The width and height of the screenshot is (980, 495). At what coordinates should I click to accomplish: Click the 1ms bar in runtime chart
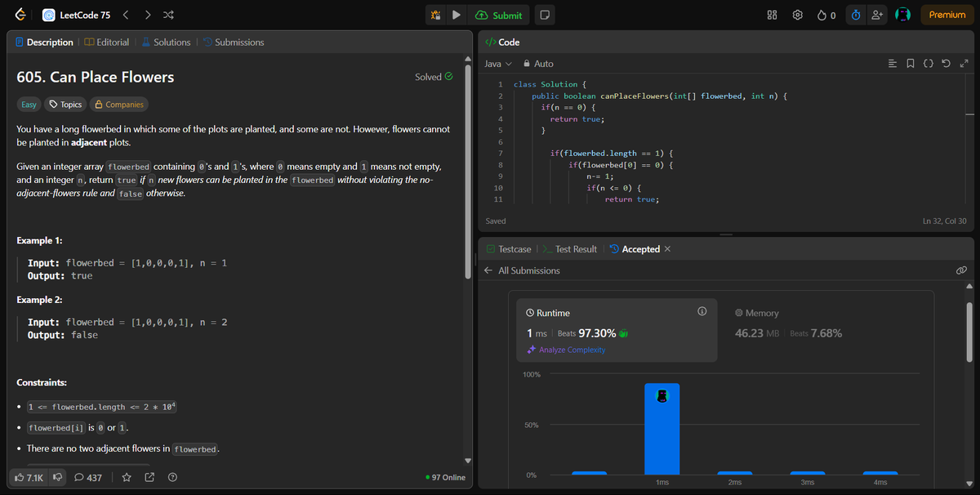pos(661,429)
